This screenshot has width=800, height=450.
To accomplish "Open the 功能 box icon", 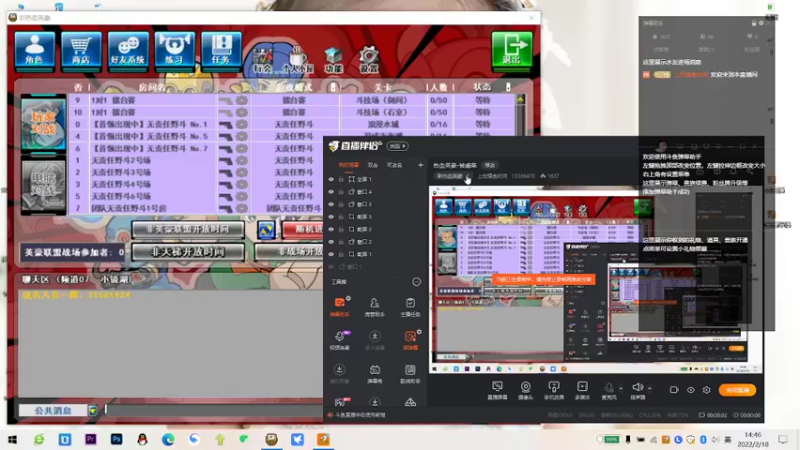I will click(333, 60).
